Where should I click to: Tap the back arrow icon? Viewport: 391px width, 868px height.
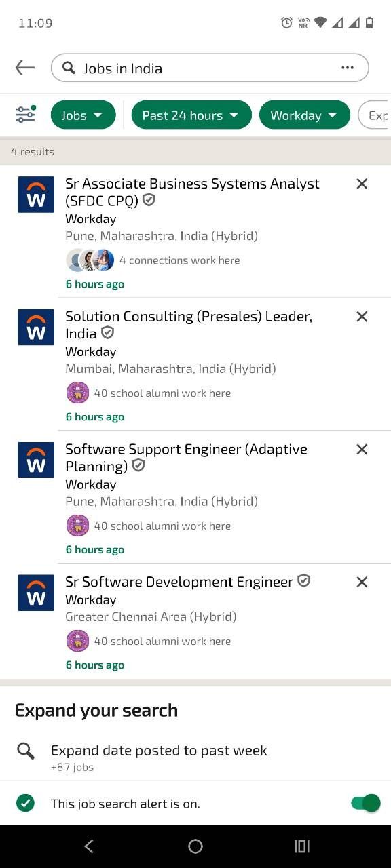pyautogui.click(x=25, y=68)
